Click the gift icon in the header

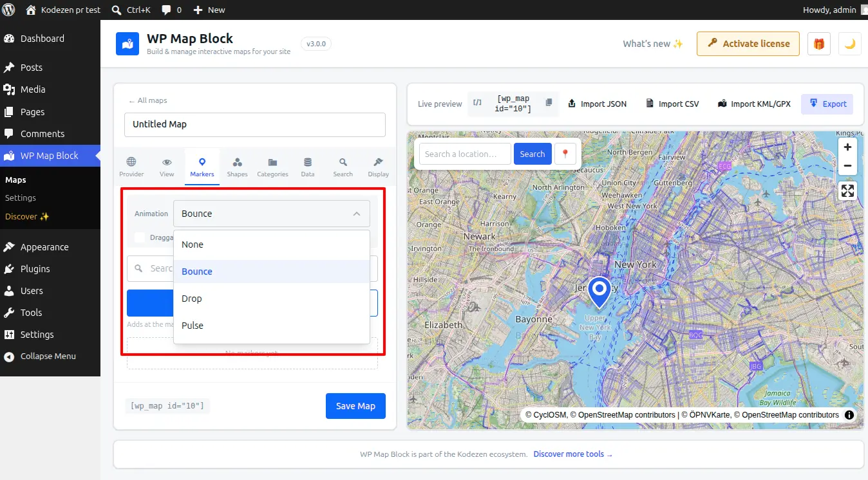click(819, 44)
